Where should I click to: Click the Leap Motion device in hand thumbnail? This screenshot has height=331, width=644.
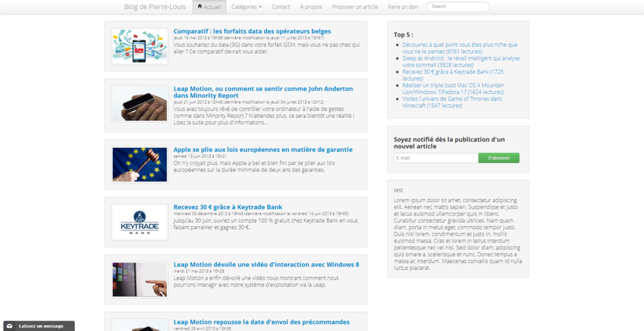(x=140, y=104)
